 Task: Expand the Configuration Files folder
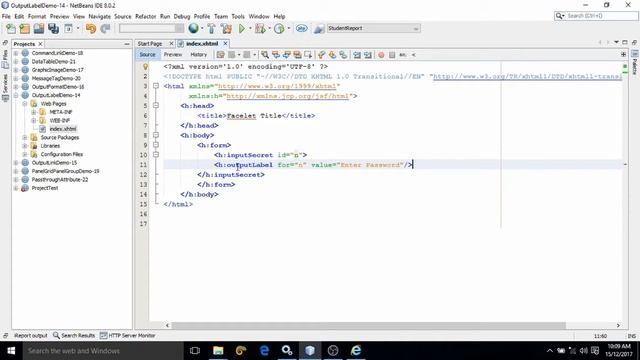pos(24,154)
